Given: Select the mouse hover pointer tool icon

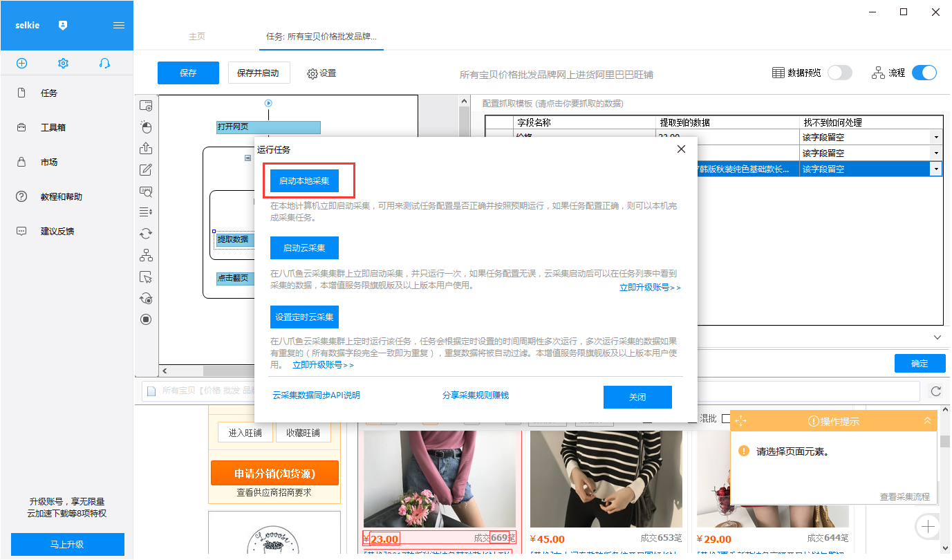Looking at the screenshot, I should click(x=146, y=277).
